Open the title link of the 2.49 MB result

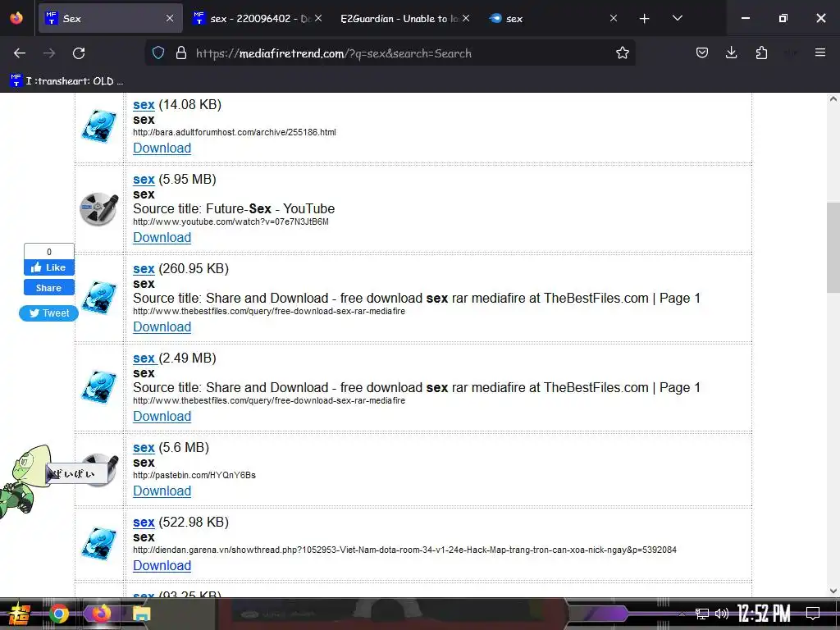144,358
